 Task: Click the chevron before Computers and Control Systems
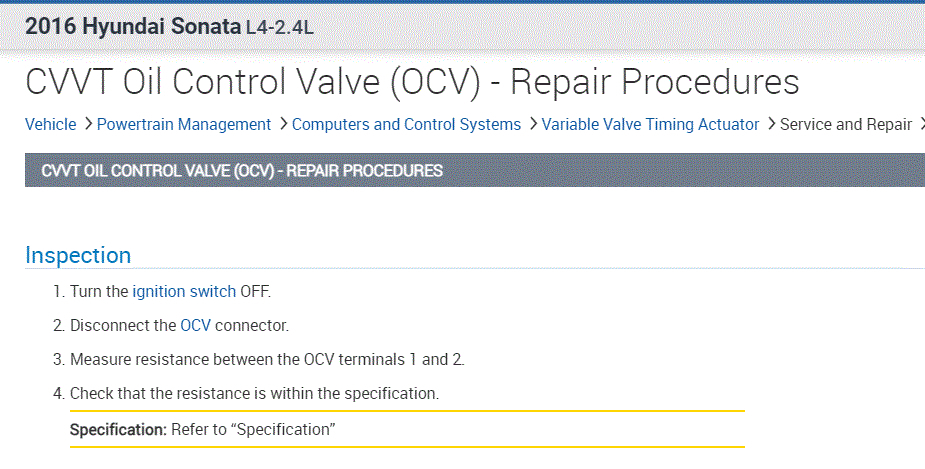pos(284,124)
